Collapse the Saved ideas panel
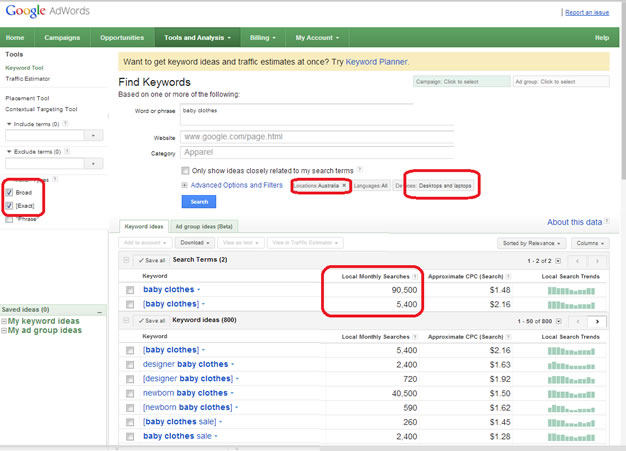 coord(99,310)
